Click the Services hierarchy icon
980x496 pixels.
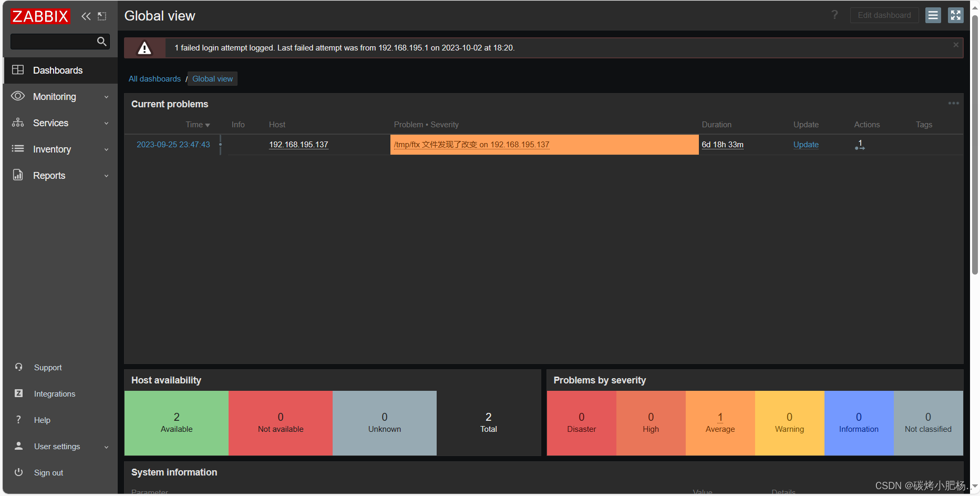click(x=18, y=122)
